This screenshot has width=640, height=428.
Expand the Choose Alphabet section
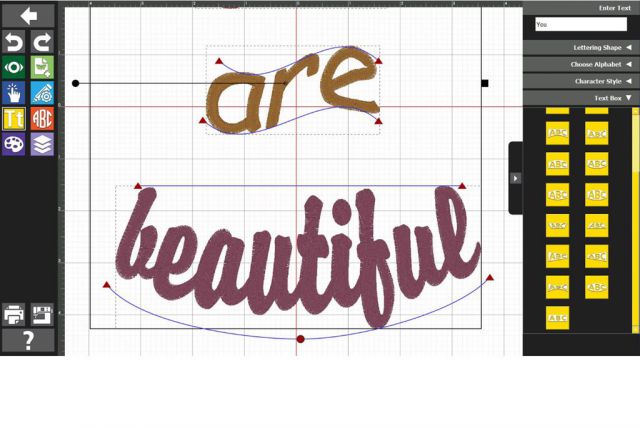581,64
